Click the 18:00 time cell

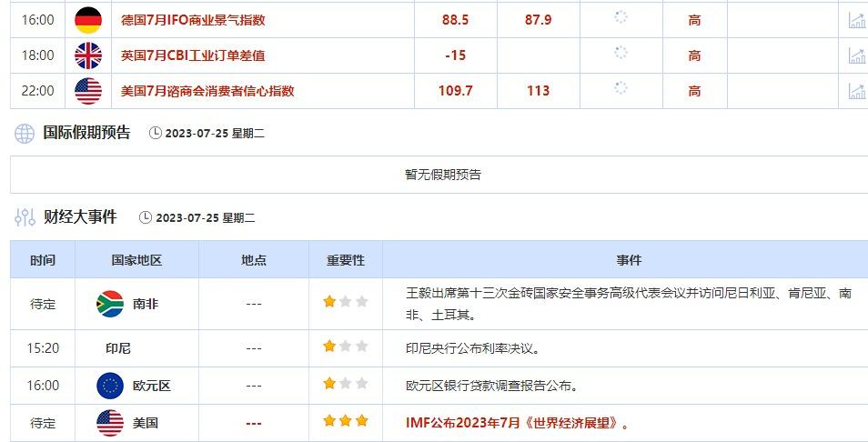[x=37, y=55]
